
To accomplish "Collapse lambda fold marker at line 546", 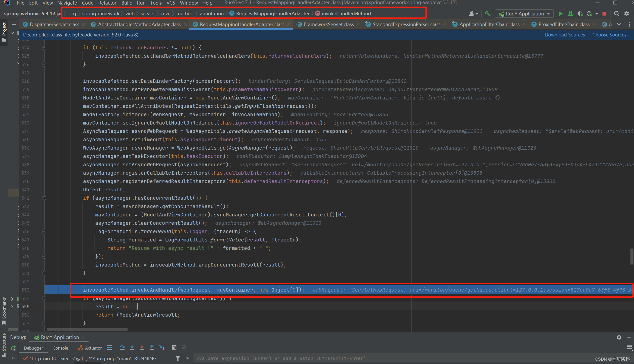I will coord(44,231).
